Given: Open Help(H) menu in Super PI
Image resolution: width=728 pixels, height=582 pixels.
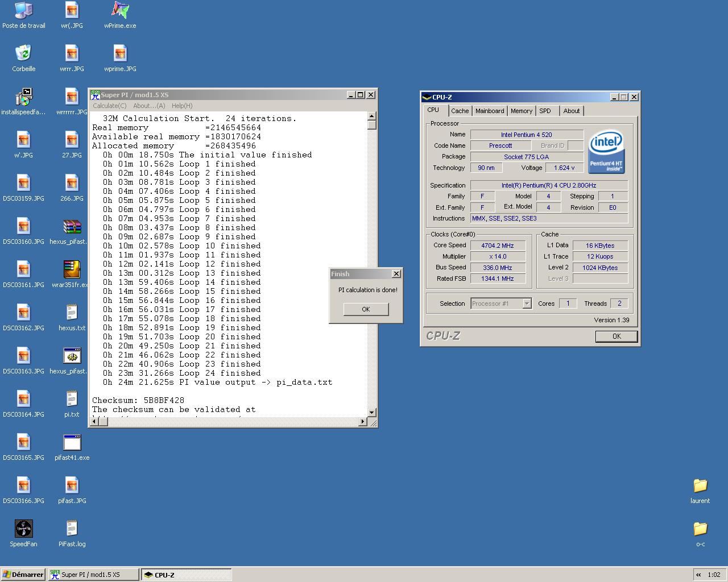Looking at the screenshot, I should (182, 106).
